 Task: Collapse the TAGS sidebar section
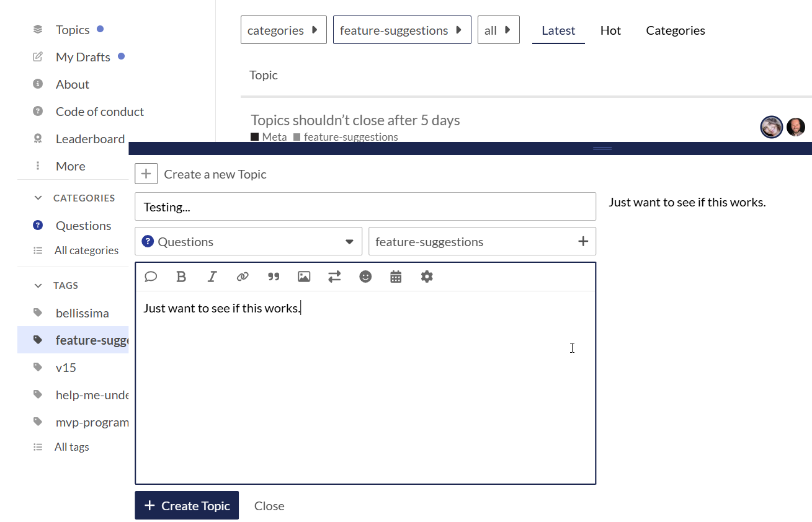click(x=38, y=285)
